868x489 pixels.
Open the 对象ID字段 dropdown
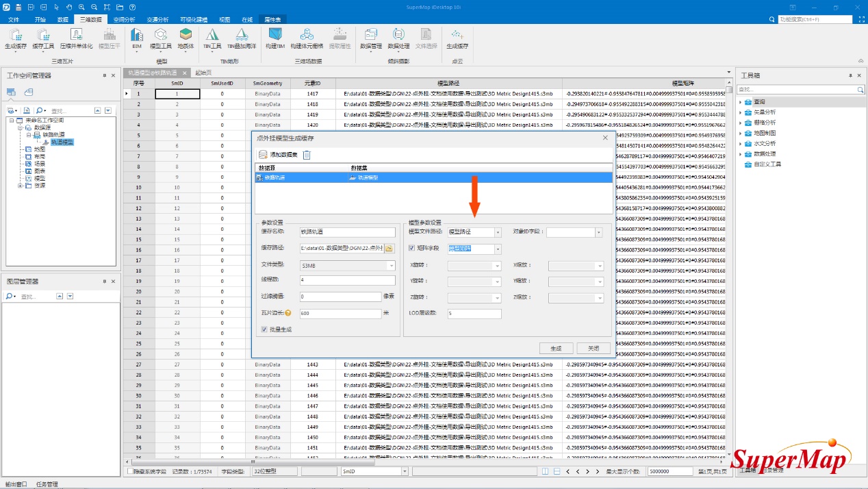(599, 233)
